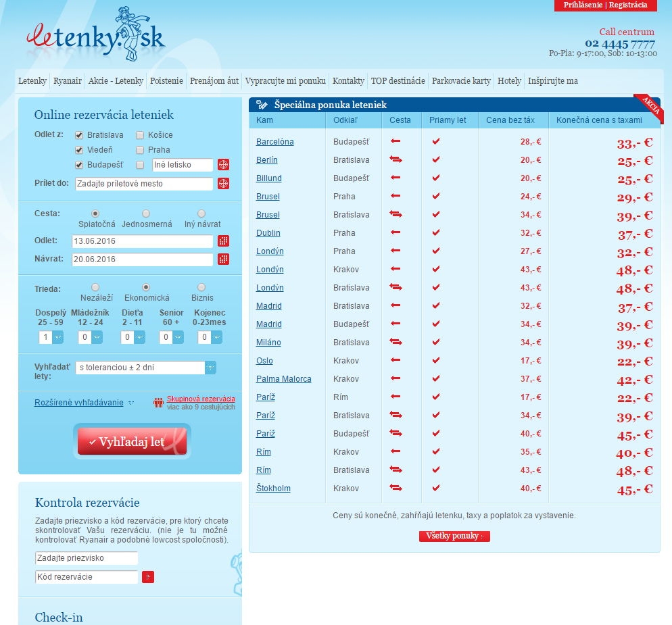The height and width of the screenshot is (625, 672).
Task: Click the group reservation people icon
Action: 158,403
